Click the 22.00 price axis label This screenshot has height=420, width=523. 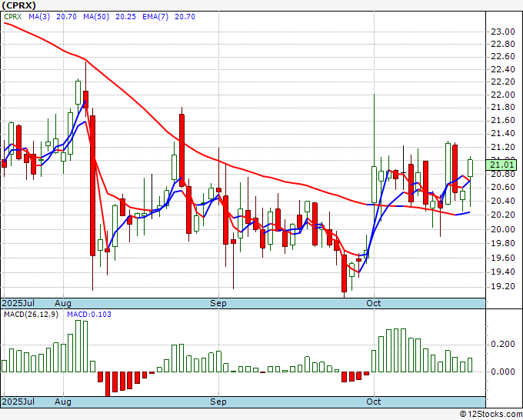pos(503,95)
